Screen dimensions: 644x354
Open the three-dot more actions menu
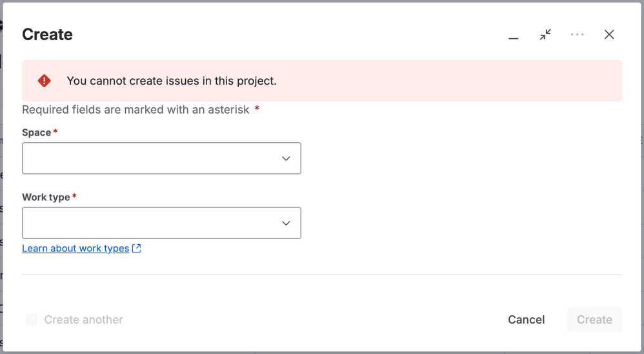coord(577,34)
